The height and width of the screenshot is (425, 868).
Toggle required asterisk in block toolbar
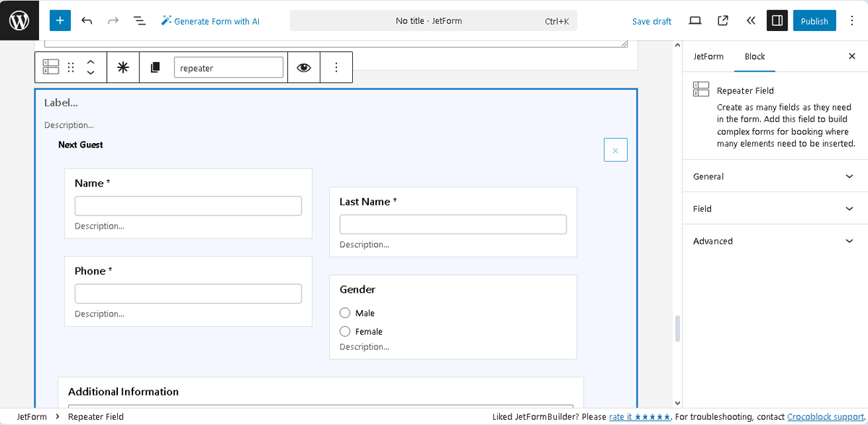point(123,67)
